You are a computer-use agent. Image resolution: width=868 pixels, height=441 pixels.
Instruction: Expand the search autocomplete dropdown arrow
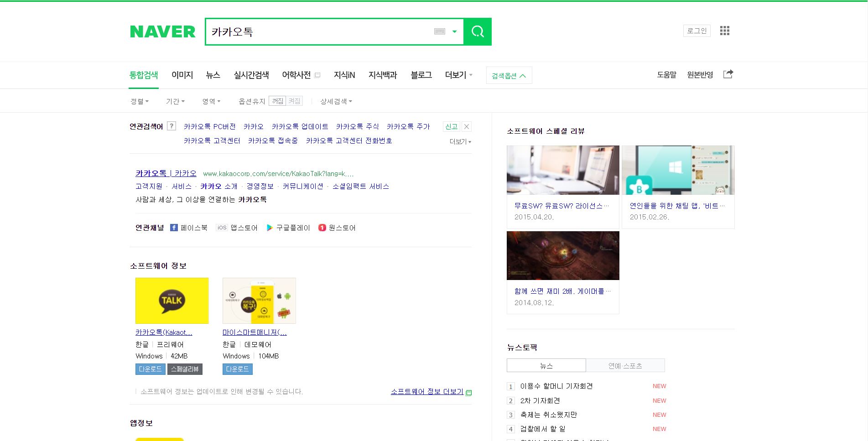(454, 31)
